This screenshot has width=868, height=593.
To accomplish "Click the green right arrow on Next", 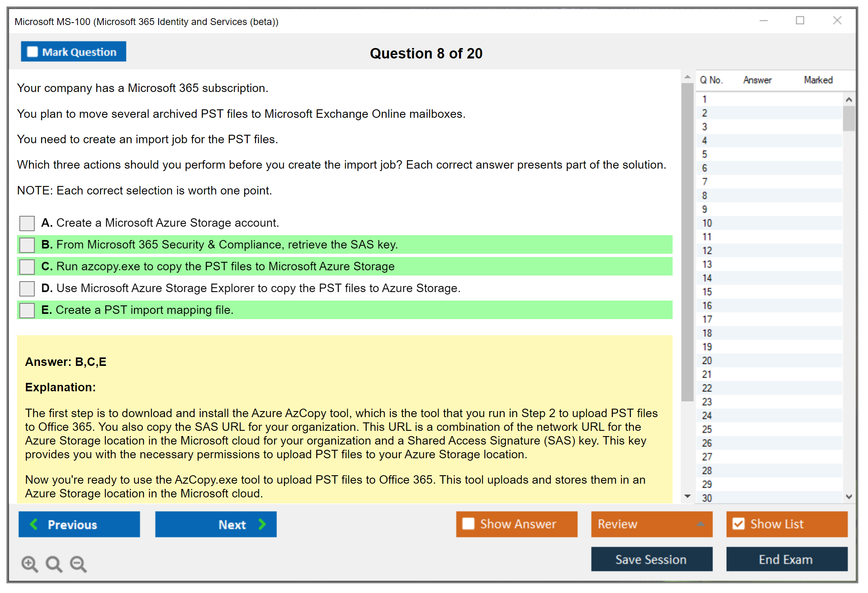I will pos(262,524).
